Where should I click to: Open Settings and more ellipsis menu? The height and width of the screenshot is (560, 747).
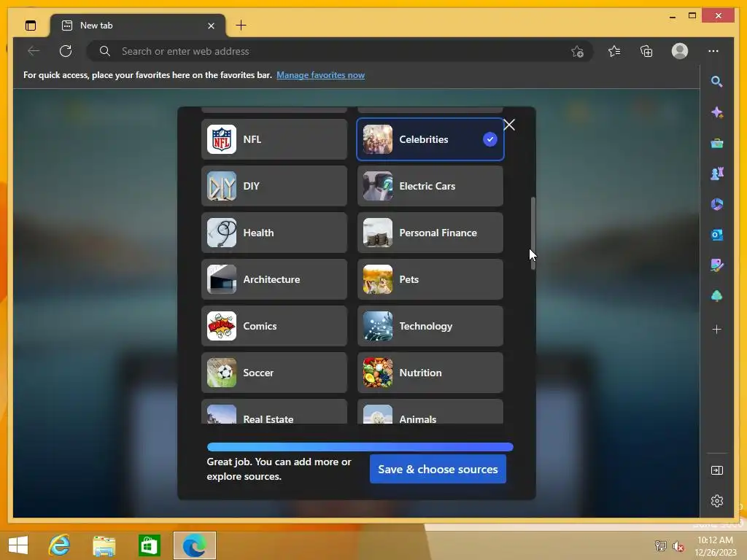[713, 51]
